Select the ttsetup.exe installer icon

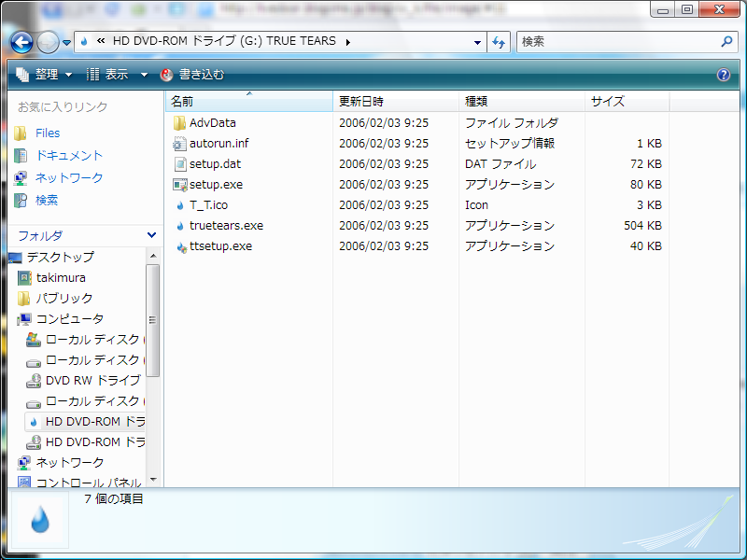181,247
